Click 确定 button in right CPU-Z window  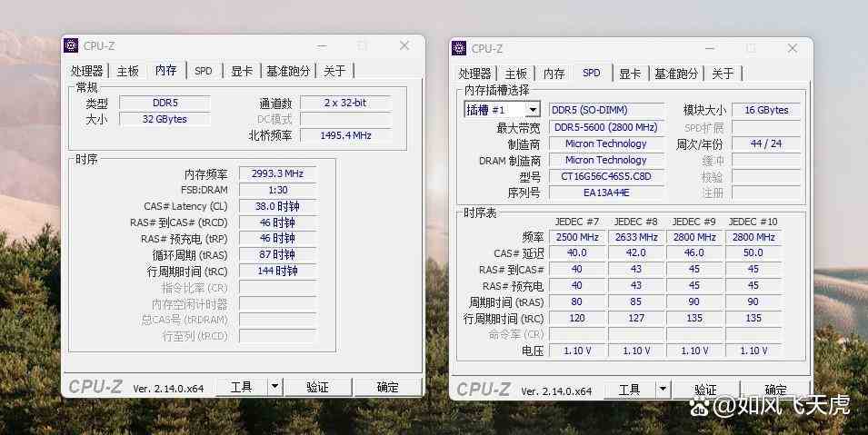775,390
